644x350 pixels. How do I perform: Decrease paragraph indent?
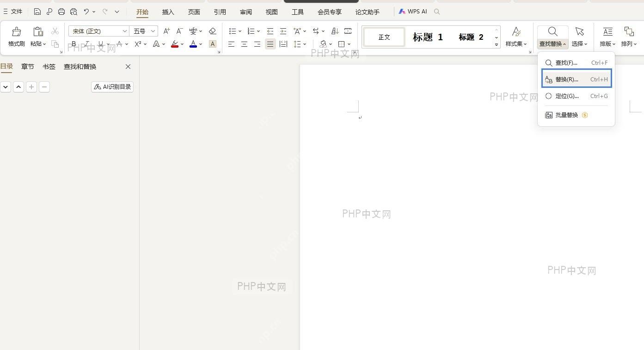click(270, 31)
